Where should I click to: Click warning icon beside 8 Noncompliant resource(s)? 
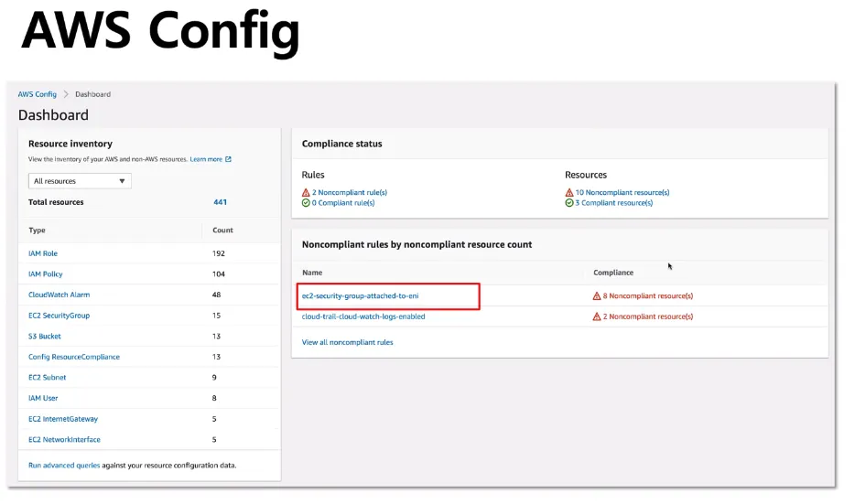pos(597,295)
